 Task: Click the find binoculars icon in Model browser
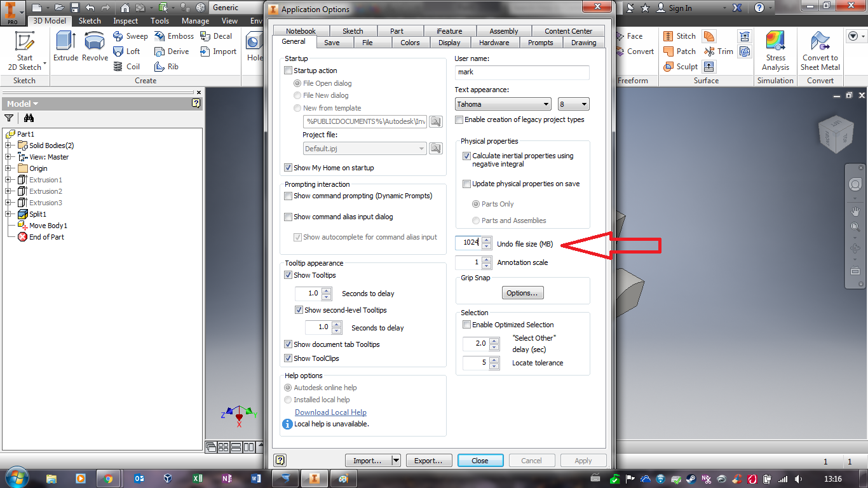pos(29,118)
